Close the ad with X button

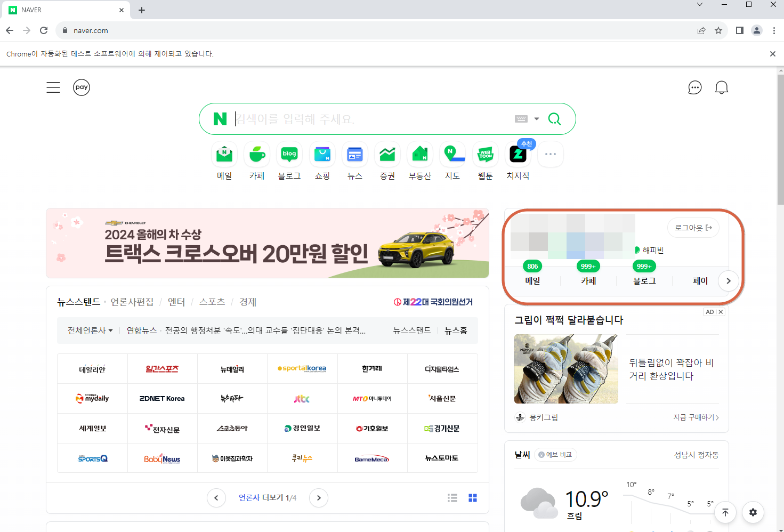click(x=721, y=312)
